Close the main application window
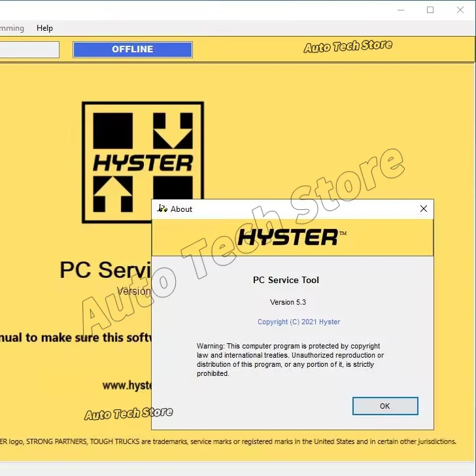This screenshot has height=476, width=476. coord(460,10)
